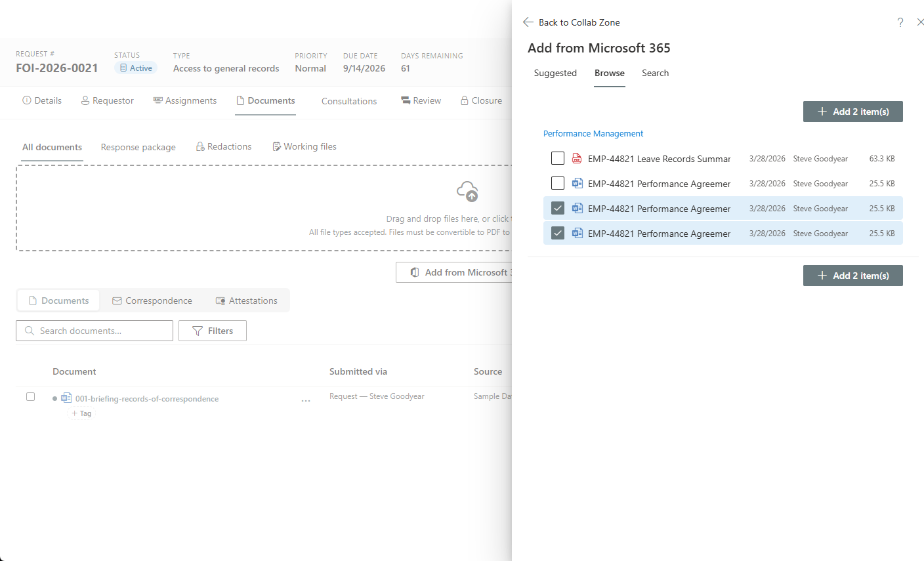
Task: Select the Documents segment button
Action: [x=58, y=301]
